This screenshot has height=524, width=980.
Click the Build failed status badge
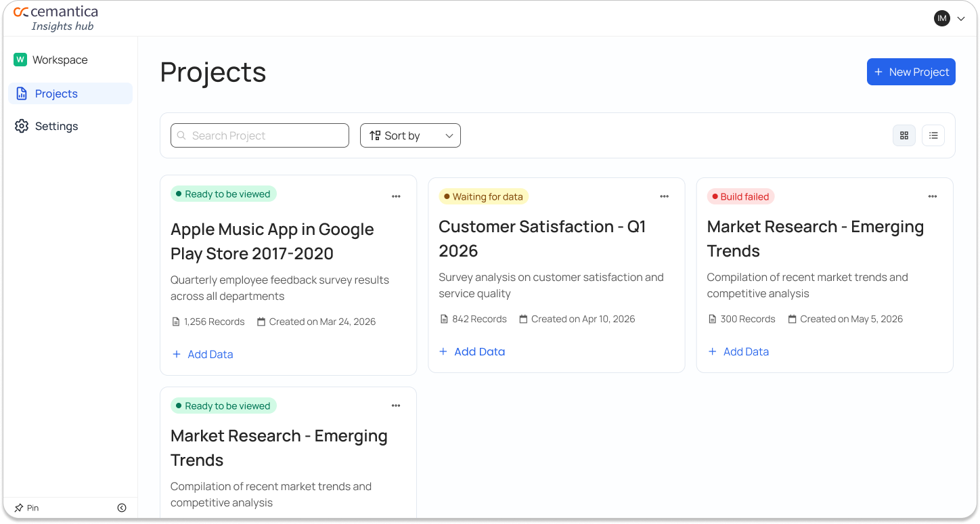741,196
